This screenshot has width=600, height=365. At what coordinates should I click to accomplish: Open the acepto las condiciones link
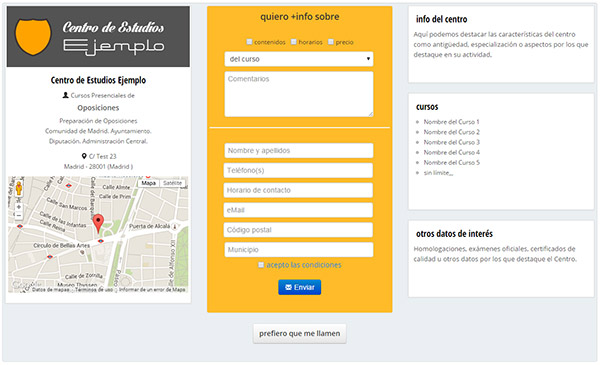[x=304, y=265]
